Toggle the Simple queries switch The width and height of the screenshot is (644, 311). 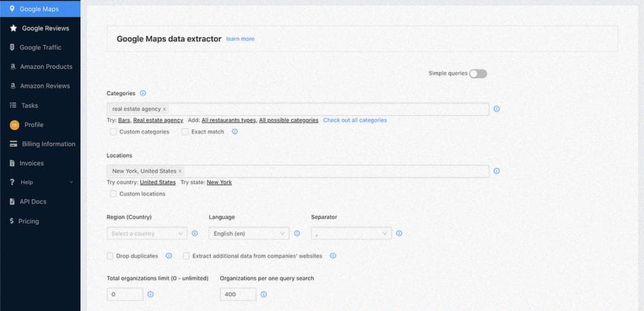tap(478, 73)
